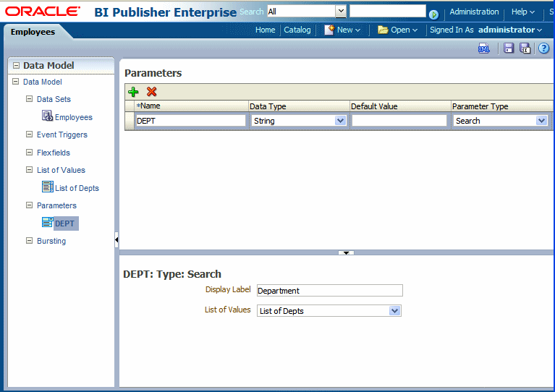
Task: Click the top search text box
Action: (x=388, y=11)
